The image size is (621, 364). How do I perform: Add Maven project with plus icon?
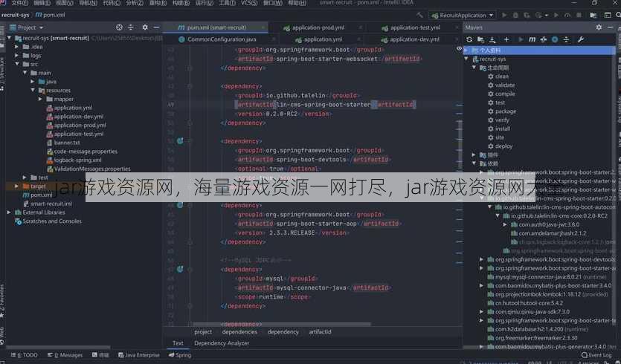pos(506,39)
